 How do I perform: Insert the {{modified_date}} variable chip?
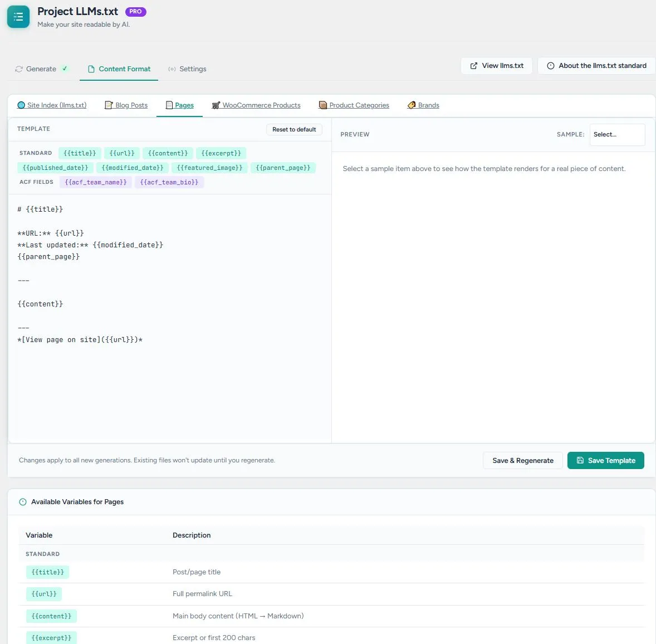(133, 168)
